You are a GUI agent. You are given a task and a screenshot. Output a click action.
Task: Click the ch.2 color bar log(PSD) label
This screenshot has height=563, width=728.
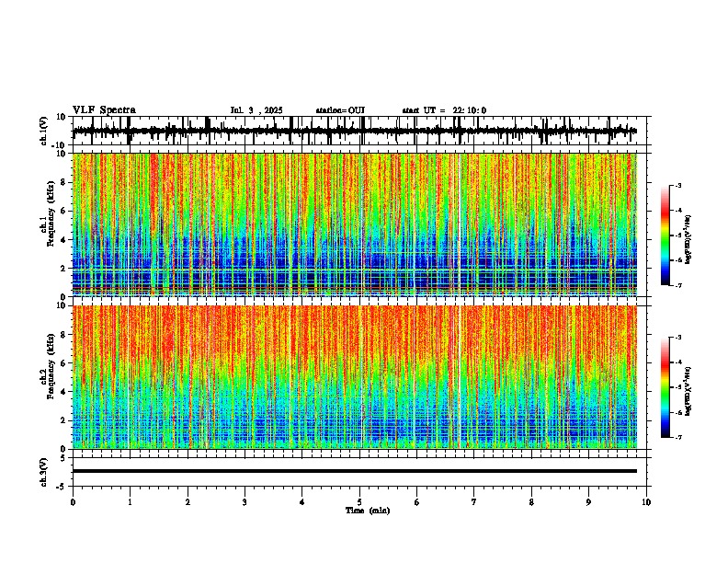tap(688, 392)
